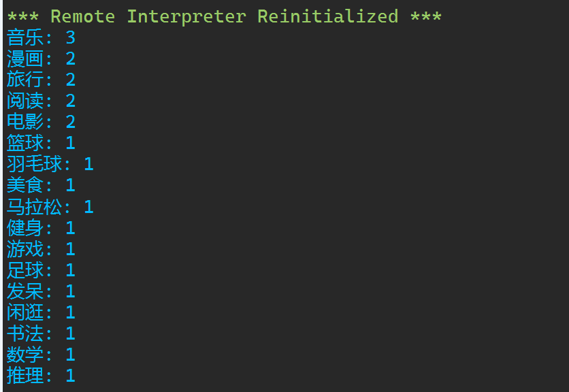Click the 旅行 output line
The height and width of the screenshot is (392, 569).
coord(41,80)
